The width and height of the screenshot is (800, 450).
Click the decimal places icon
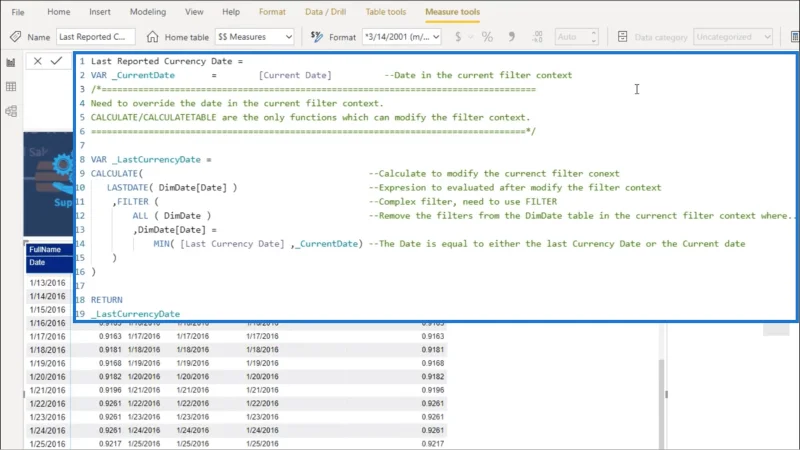(x=537, y=37)
